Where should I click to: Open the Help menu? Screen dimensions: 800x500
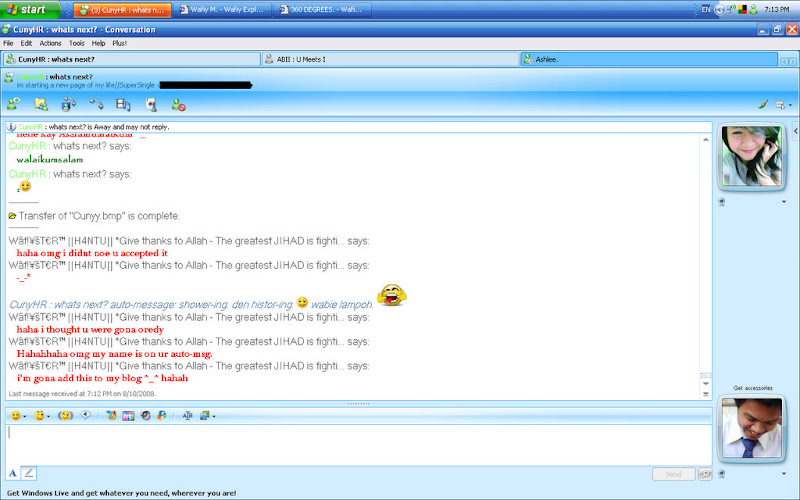98,43
